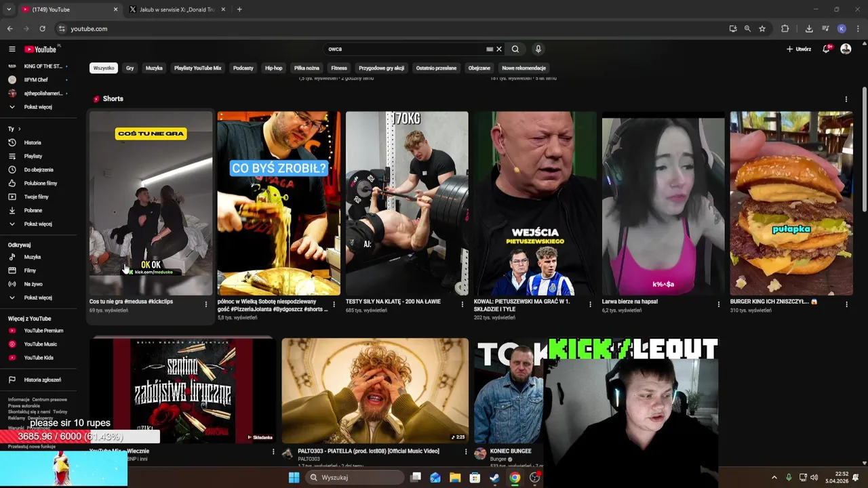Go to the YouTube home logo

click(41, 49)
